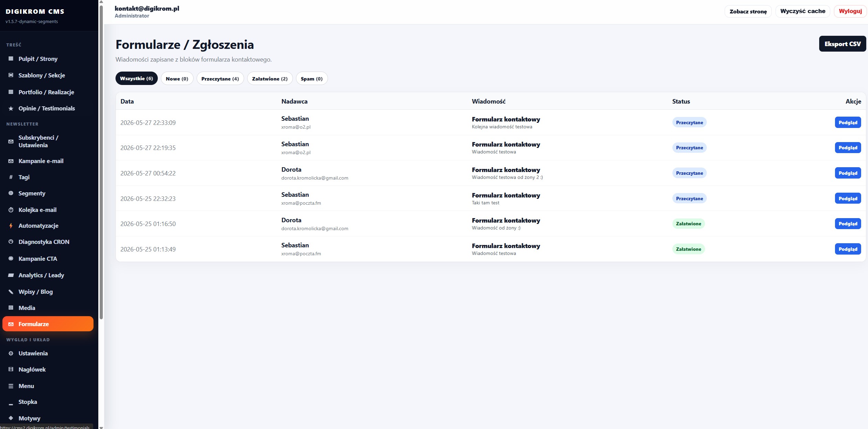Open Podgląd for 2026-05-25 01:13:49 message
868x429 pixels.
pos(848,249)
